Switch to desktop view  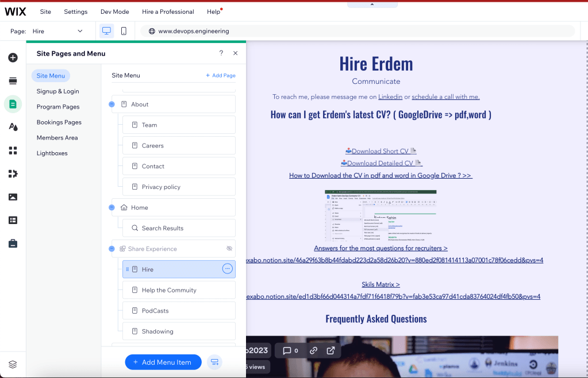click(x=106, y=31)
